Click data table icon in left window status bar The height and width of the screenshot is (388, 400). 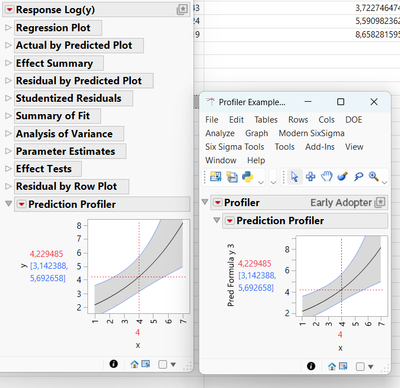[146, 364]
